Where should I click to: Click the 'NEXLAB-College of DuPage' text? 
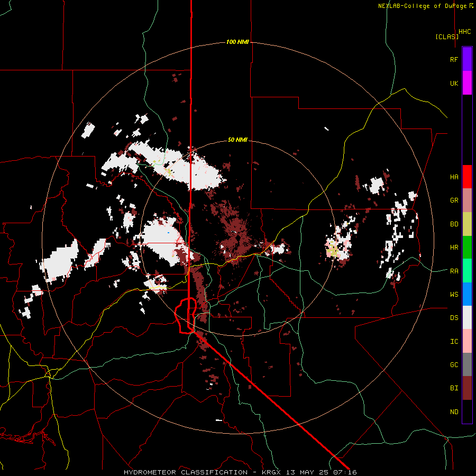[x=422, y=6]
